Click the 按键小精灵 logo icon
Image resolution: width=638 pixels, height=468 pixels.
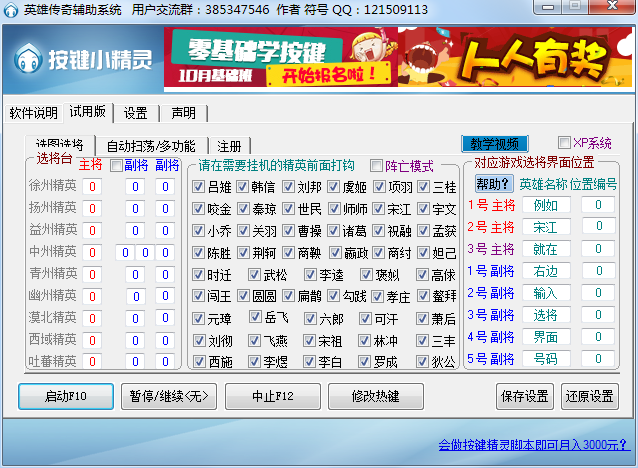coord(28,59)
